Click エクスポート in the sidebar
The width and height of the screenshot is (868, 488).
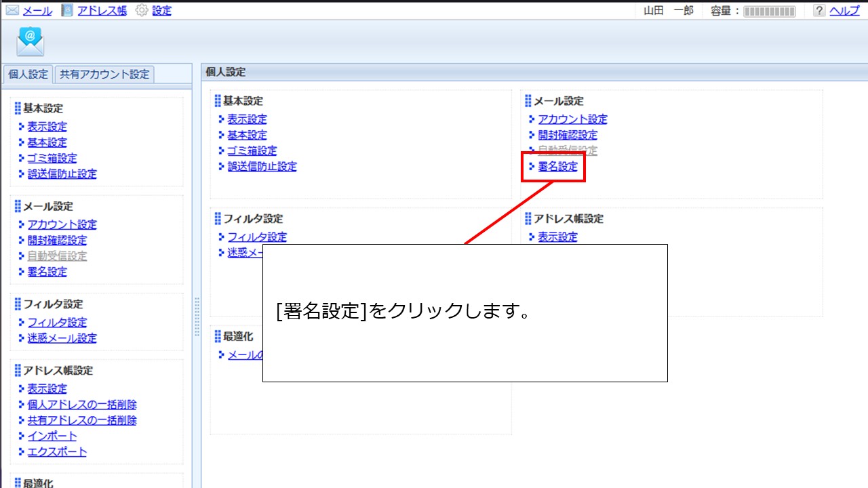(x=57, y=452)
